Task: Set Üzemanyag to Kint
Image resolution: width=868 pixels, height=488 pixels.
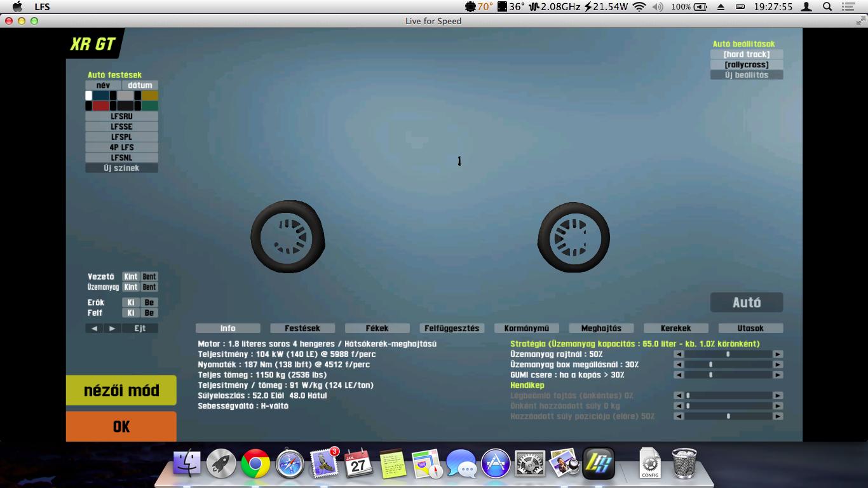Action: (x=131, y=287)
